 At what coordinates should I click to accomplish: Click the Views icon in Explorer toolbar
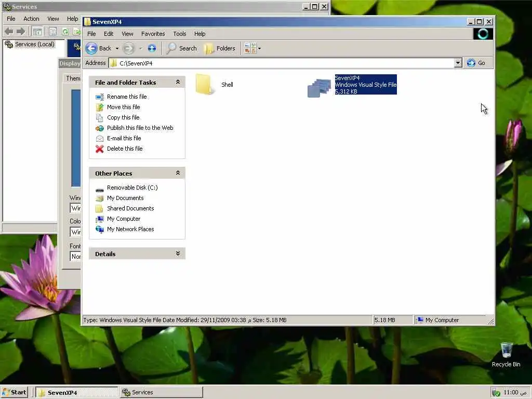250,48
